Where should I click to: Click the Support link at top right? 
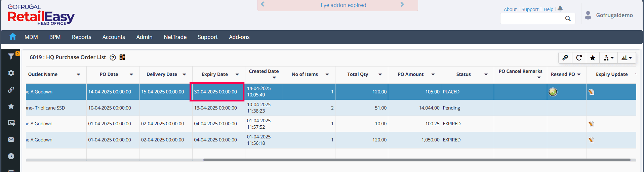(530, 9)
